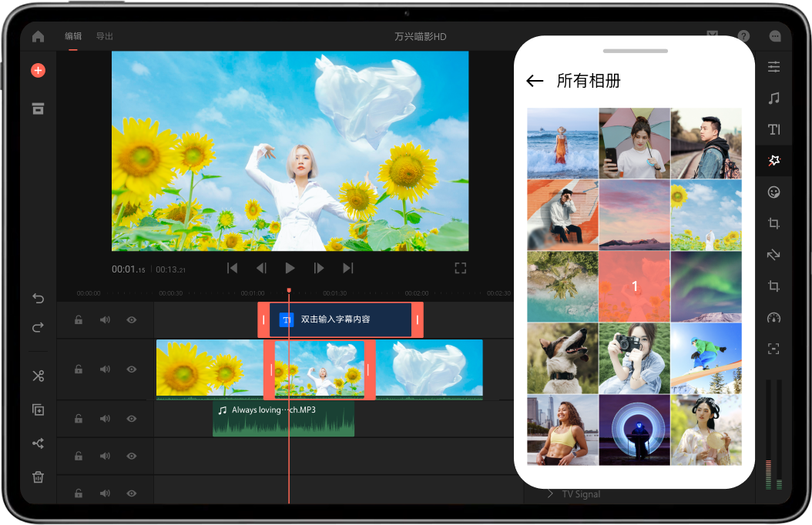Viewport: 812px width, 525px height.
Task: Redo the undone action
Action: (x=37, y=327)
